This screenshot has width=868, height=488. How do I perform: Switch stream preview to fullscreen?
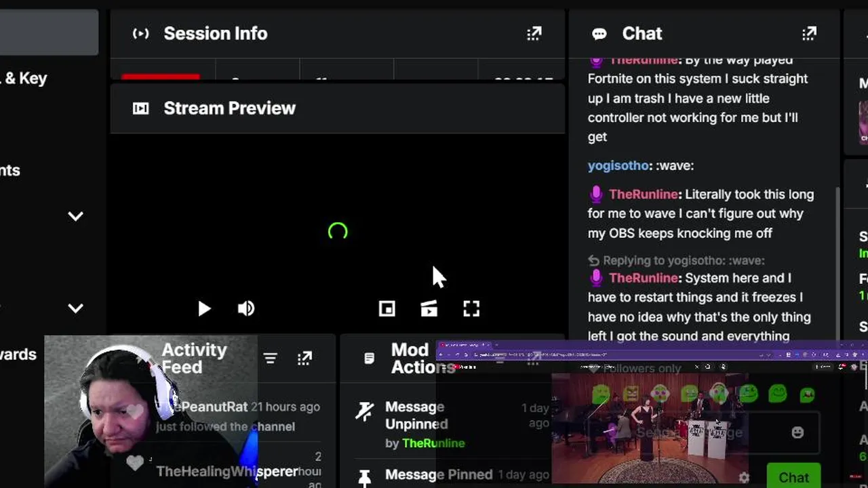pyautogui.click(x=471, y=309)
